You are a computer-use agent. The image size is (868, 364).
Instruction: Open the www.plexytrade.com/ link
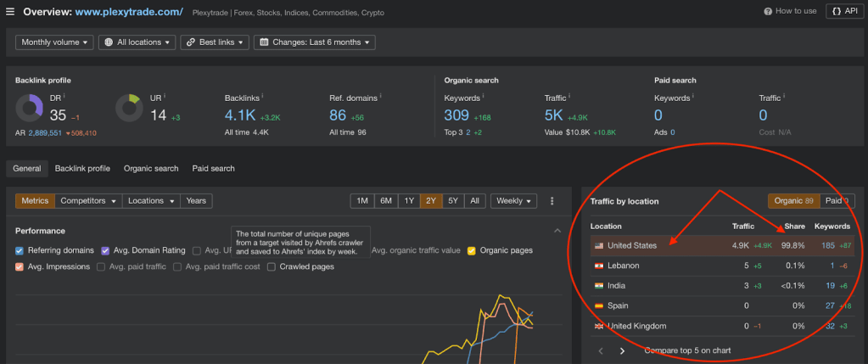pyautogui.click(x=129, y=12)
